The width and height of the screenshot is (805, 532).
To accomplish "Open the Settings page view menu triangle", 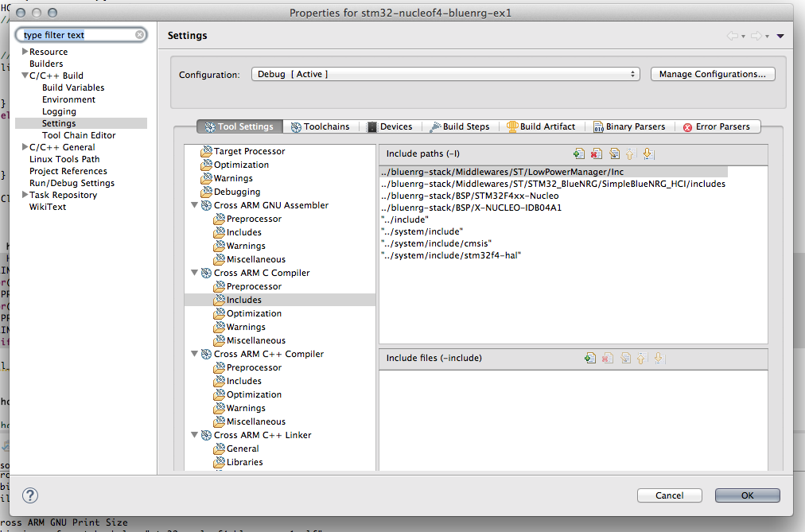I will [780, 36].
